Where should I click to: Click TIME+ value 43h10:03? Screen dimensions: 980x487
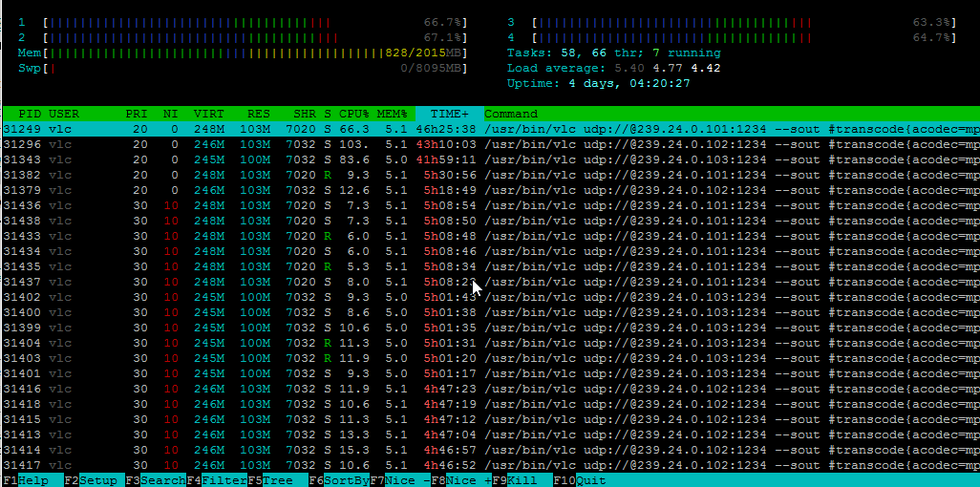tap(446, 144)
